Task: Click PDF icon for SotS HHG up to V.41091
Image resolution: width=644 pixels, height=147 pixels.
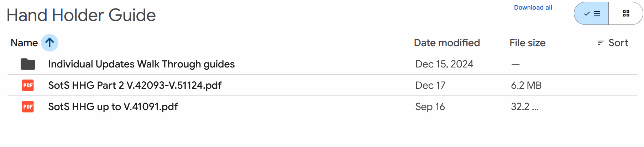Action: tap(28, 107)
